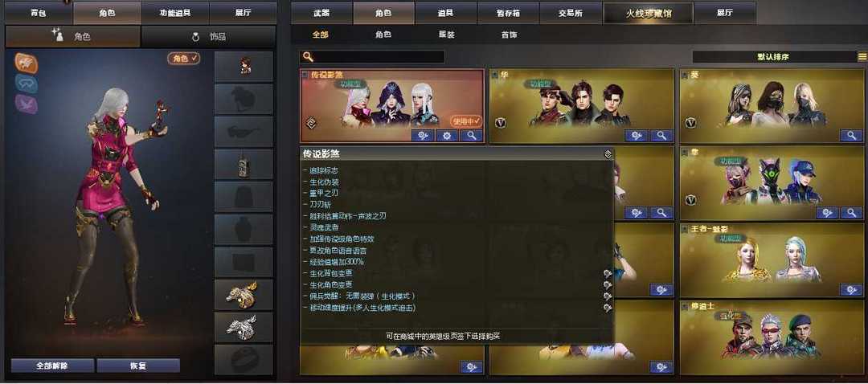Click the wrench-gear icon on the 华 card
868x384 pixels.
tap(636, 136)
